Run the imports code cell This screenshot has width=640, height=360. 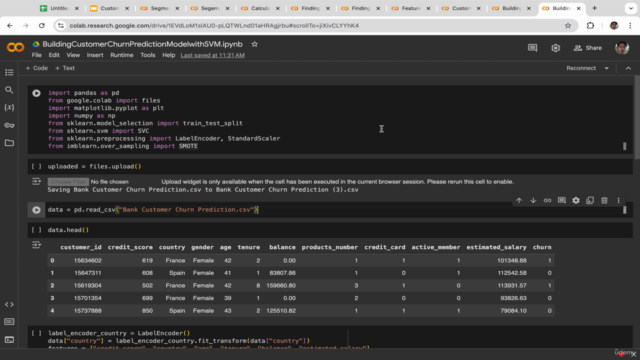click(x=36, y=93)
